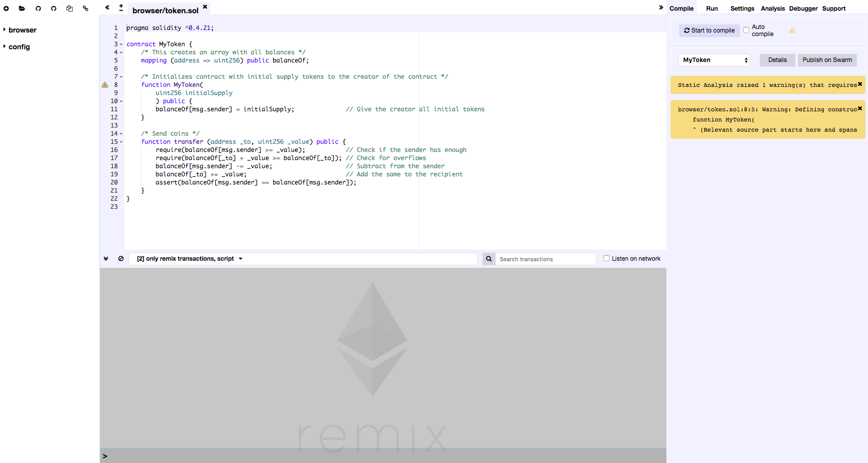Click the 'Subtract from the sender' comment
Image resolution: width=868 pixels, height=463 pixels.
(395, 166)
